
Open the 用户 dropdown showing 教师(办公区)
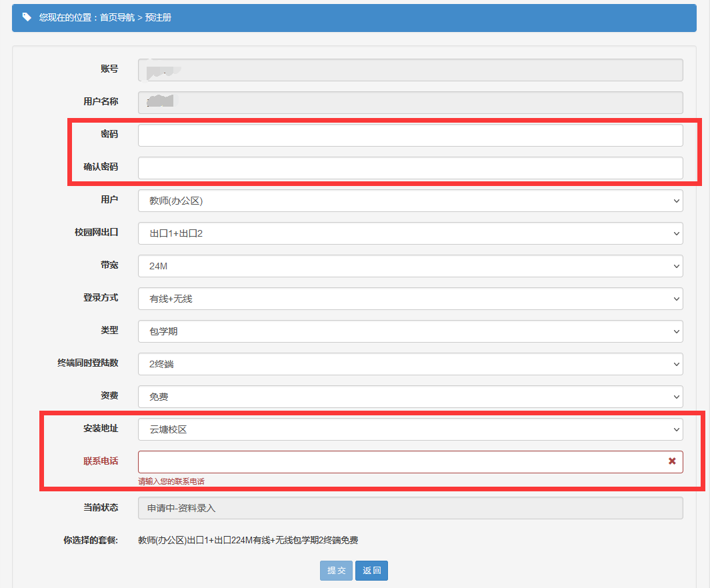(410, 201)
